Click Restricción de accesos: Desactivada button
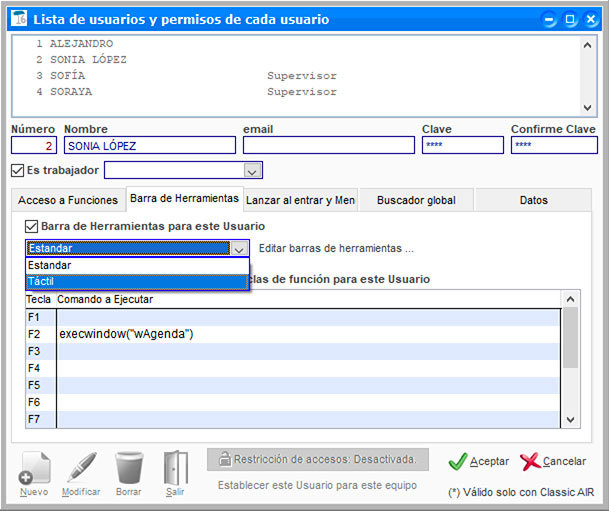609x511 pixels. [318, 459]
